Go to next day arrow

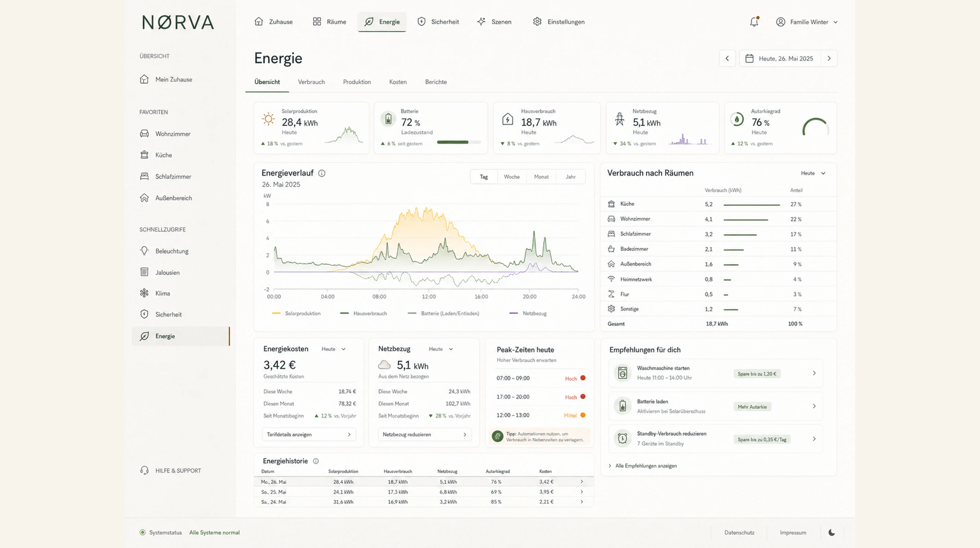829,58
